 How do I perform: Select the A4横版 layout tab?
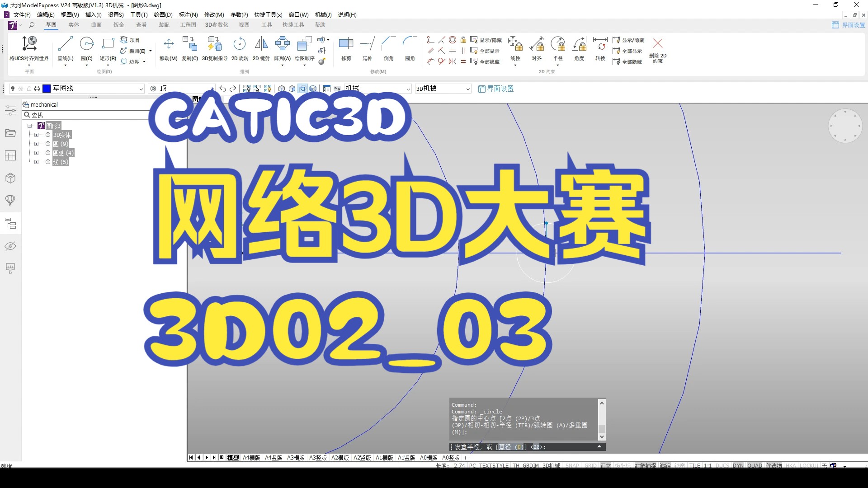251,458
